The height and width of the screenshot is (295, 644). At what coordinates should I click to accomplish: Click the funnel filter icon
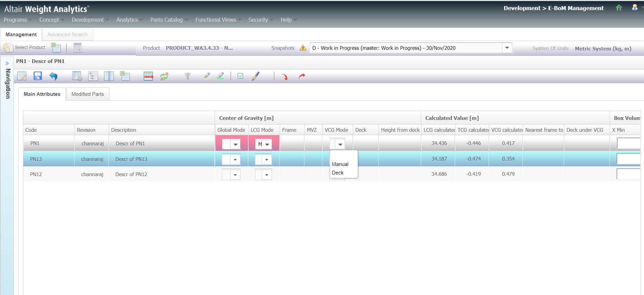(187, 76)
